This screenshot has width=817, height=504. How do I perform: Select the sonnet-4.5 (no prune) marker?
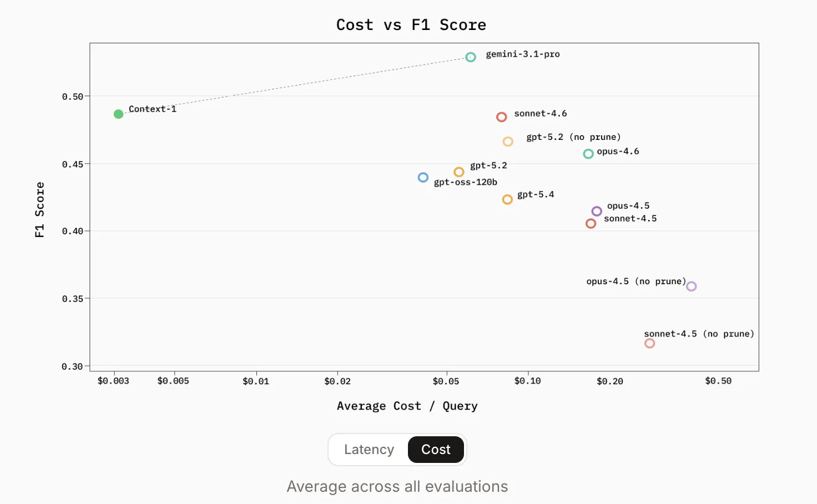(649, 344)
